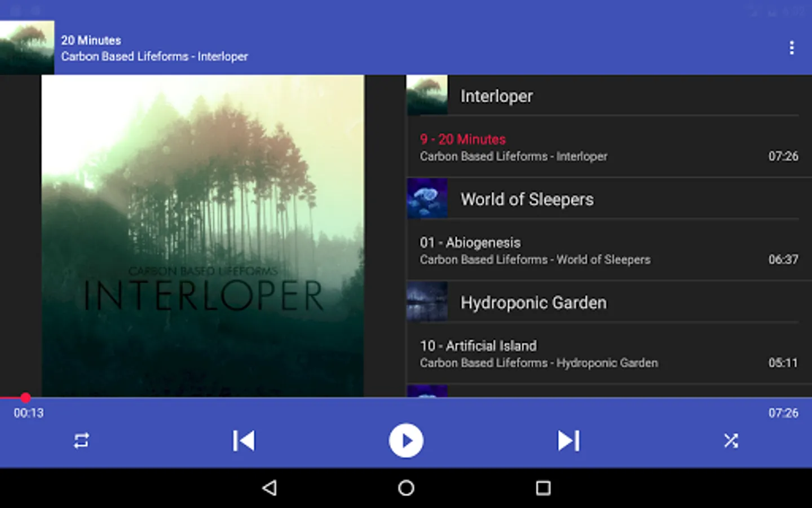812x508 pixels.
Task: Tap the Android home circle icon
Action: 406,488
